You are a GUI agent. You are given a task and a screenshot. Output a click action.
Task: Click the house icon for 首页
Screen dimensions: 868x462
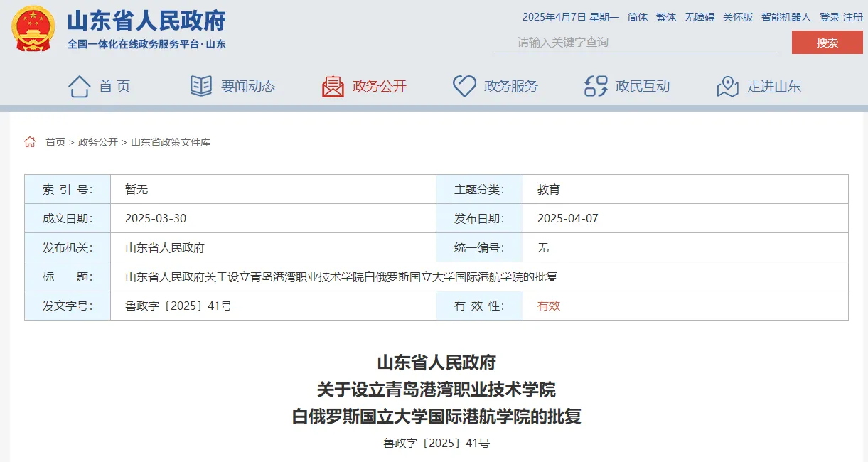click(79, 87)
